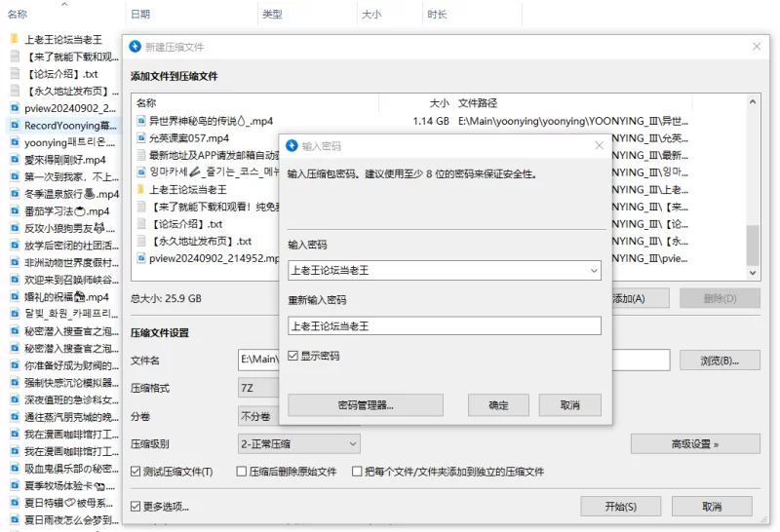
Task: Close the 新建压缩文件 window
Action: (757, 46)
